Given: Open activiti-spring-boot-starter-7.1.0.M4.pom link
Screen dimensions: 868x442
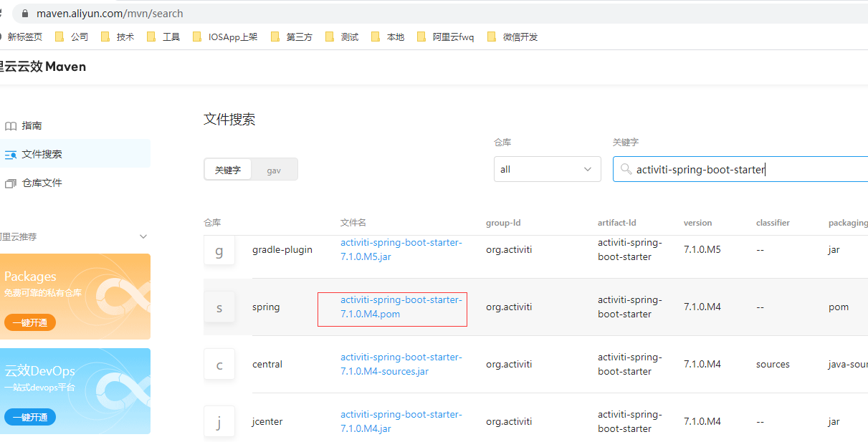Looking at the screenshot, I should tap(401, 307).
